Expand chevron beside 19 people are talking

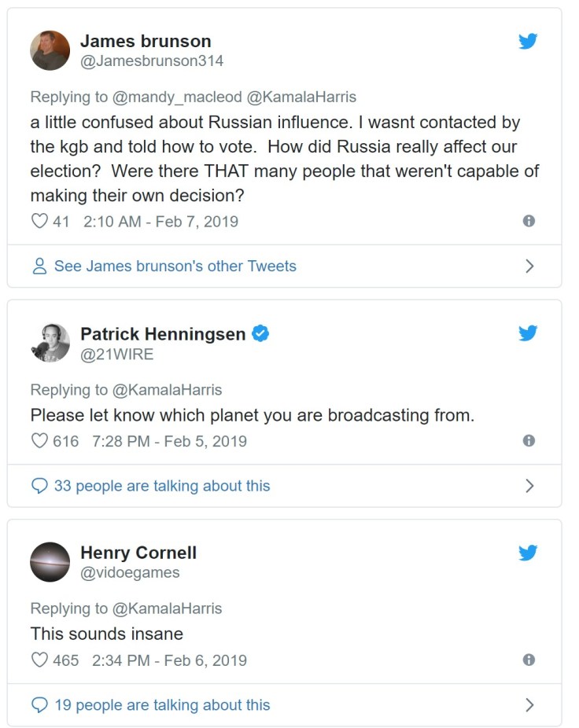click(x=529, y=705)
